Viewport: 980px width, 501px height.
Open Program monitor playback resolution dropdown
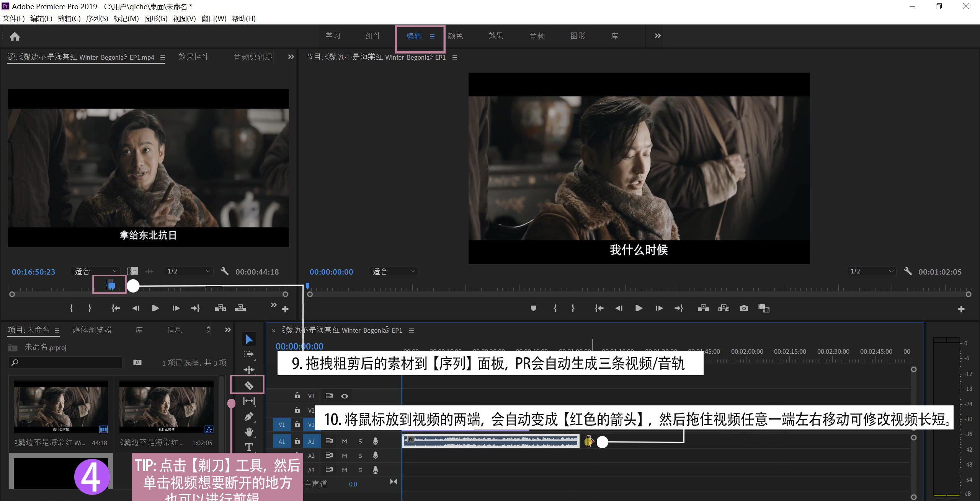(x=872, y=271)
